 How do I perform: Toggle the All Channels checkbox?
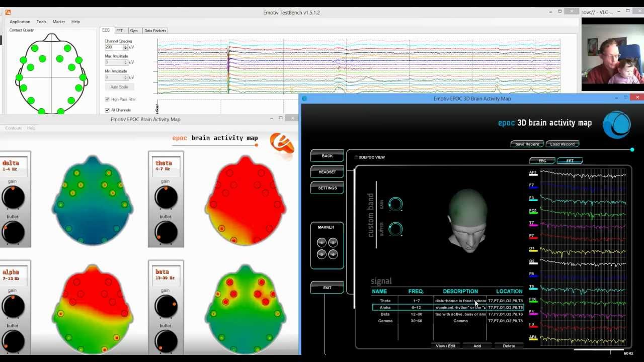[107, 110]
